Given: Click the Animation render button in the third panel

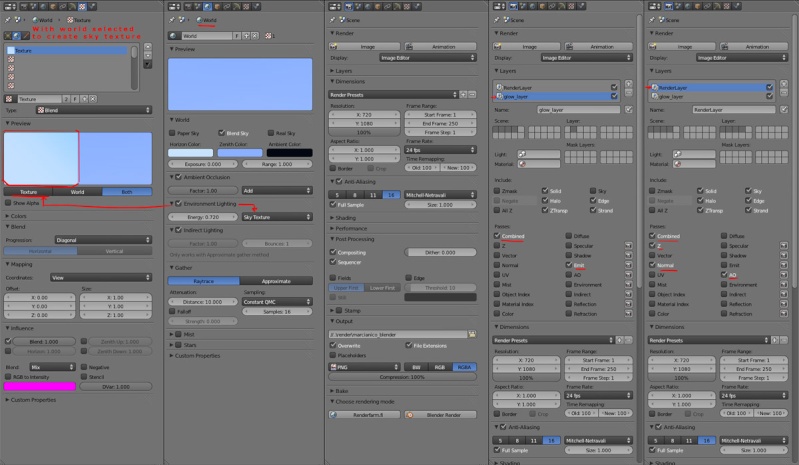Looking at the screenshot, I should click(440, 46).
